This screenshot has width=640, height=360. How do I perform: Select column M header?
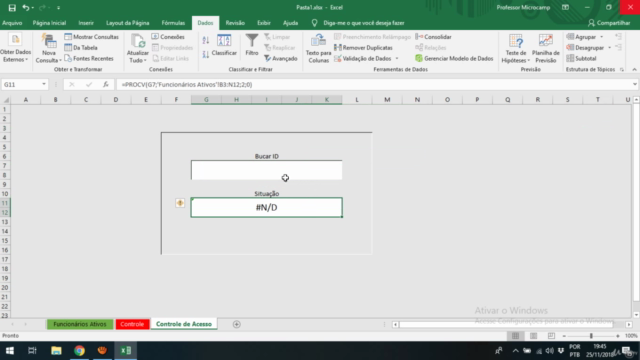(387, 100)
